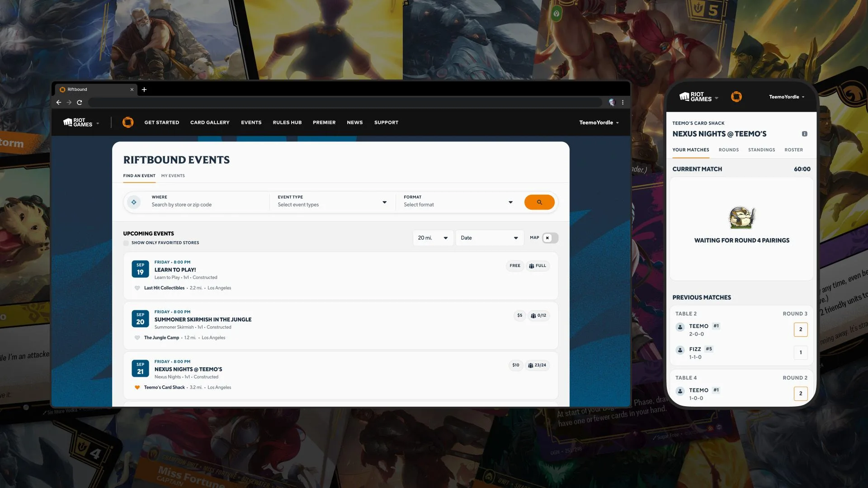The height and width of the screenshot is (488, 868).
Task: Open the browser three-dot menu
Action: pyautogui.click(x=623, y=103)
